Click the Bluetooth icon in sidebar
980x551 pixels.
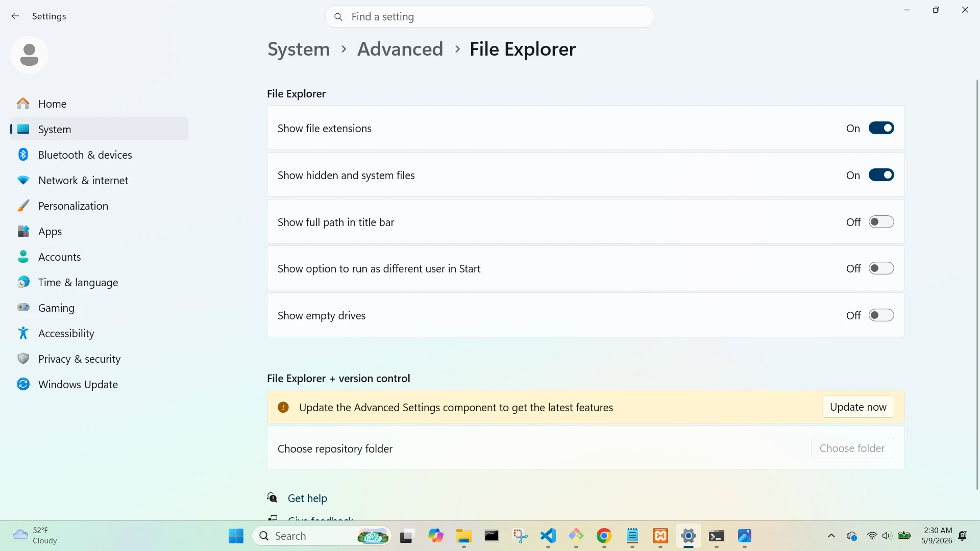point(23,154)
